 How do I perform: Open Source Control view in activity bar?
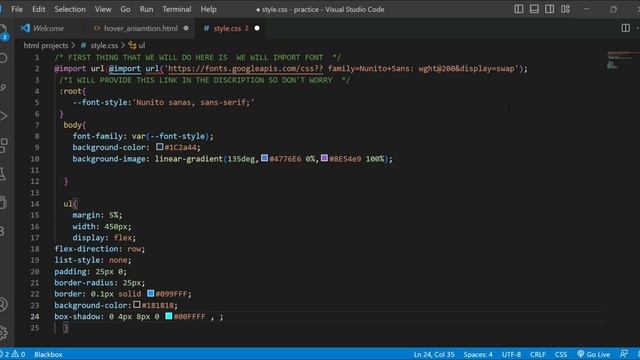pyautogui.click(x=3, y=87)
